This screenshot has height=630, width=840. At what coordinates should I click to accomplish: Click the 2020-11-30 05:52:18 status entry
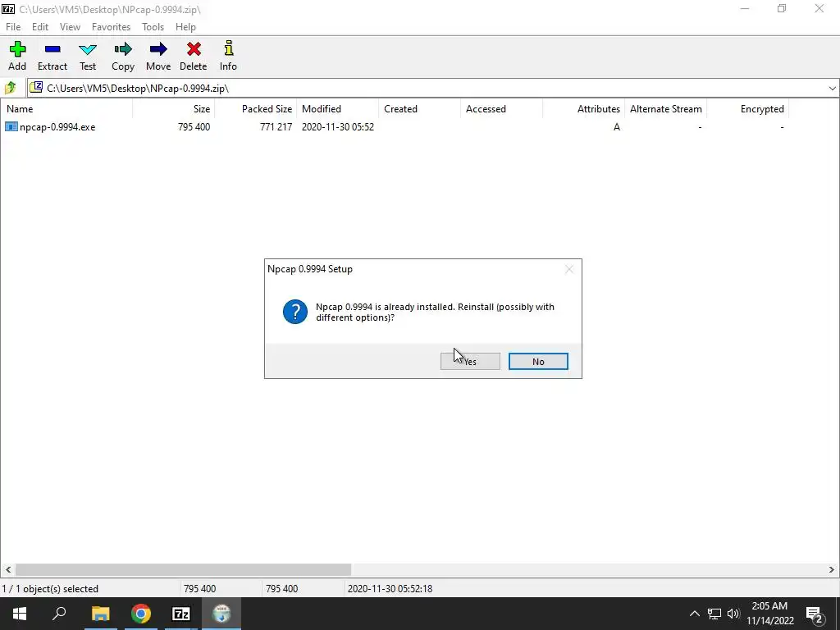click(390, 589)
